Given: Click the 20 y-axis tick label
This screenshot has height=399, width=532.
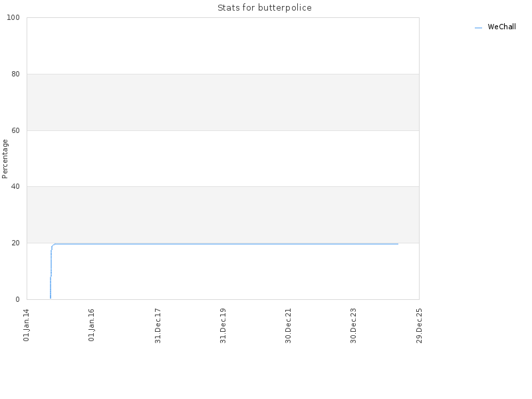Looking at the screenshot, I should (15, 243).
